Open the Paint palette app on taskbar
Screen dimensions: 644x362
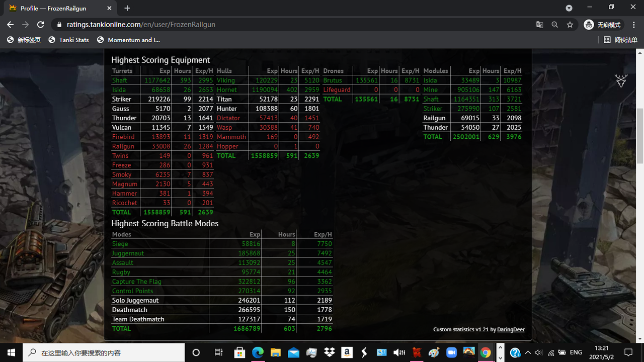coord(434,352)
